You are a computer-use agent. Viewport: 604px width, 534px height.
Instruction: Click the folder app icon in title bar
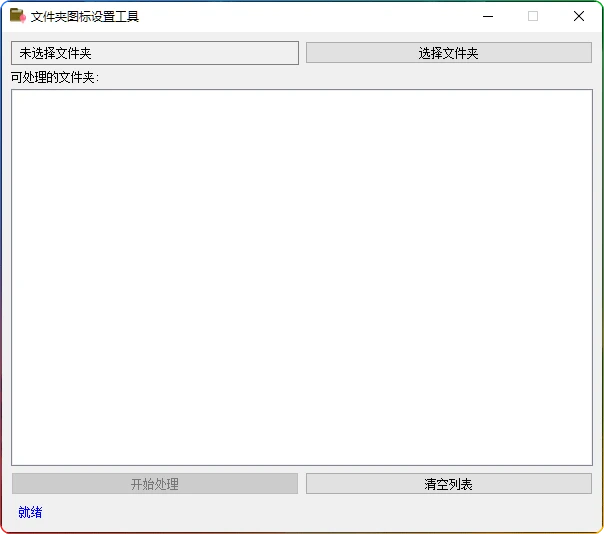pyautogui.click(x=18, y=16)
